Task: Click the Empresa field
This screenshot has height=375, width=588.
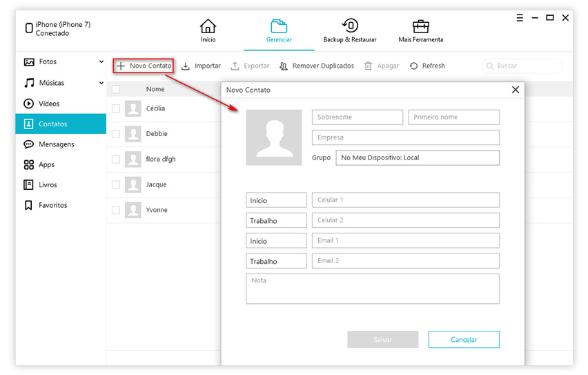Action: [x=406, y=137]
